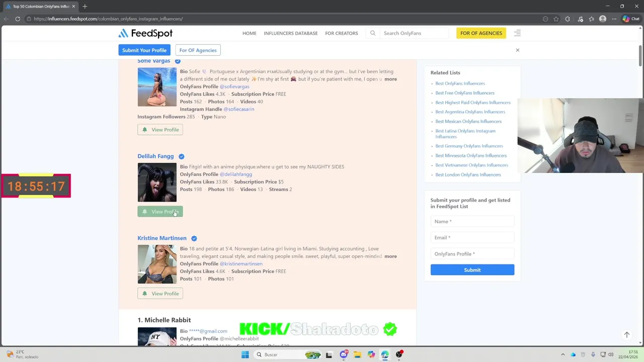Show hidden system tray icons

click(563, 354)
